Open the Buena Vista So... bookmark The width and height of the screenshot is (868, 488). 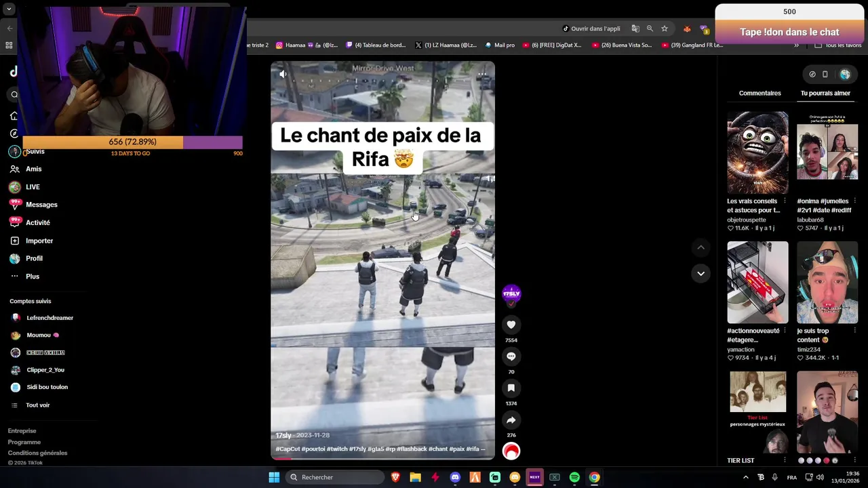click(x=622, y=45)
